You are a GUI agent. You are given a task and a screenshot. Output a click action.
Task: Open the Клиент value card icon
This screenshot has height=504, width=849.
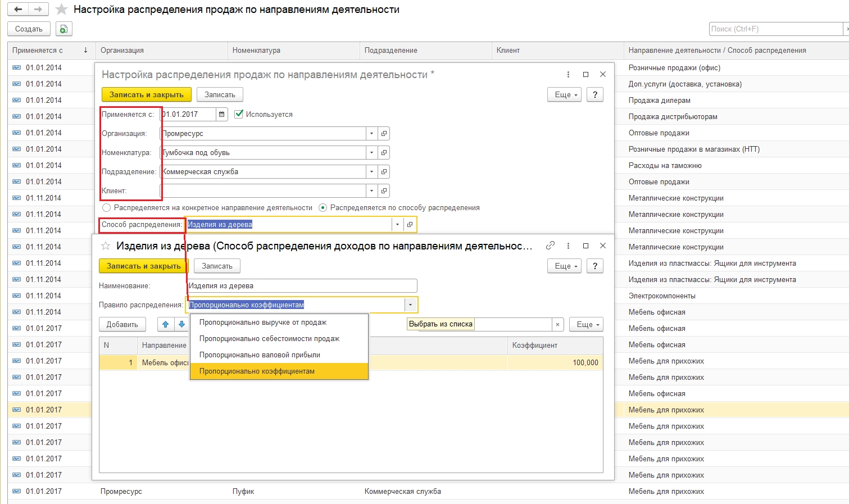(384, 191)
